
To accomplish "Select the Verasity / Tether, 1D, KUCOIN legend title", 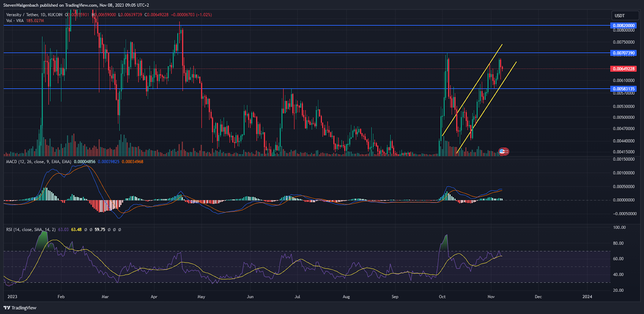I will pyautogui.click(x=34, y=15).
